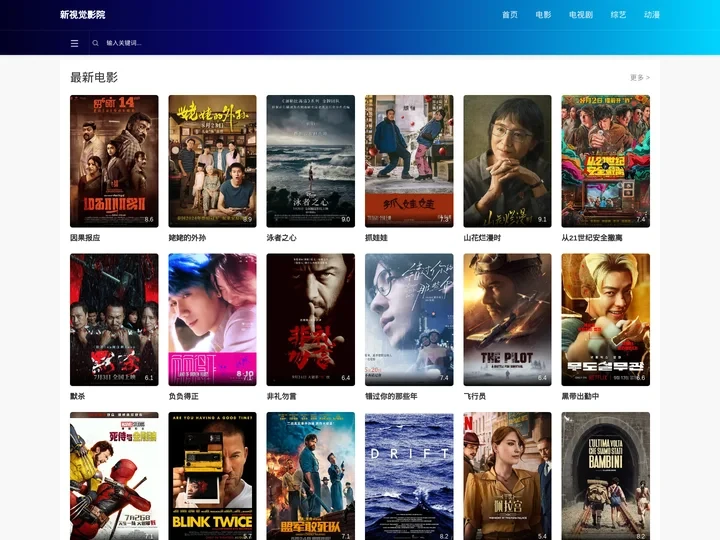Click the 负负得正 title text
Image resolution: width=720 pixels, height=540 pixels.
click(183, 396)
